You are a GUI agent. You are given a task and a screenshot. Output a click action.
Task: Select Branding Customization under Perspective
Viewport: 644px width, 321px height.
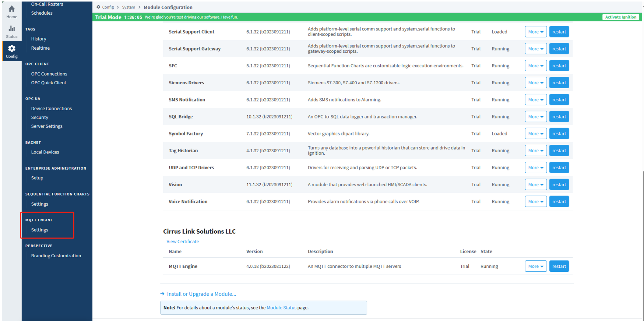coord(56,256)
